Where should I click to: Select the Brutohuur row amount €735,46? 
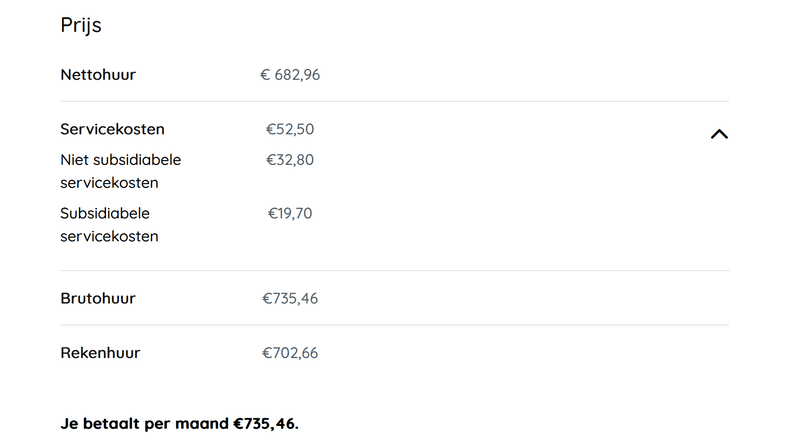(x=290, y=299)
